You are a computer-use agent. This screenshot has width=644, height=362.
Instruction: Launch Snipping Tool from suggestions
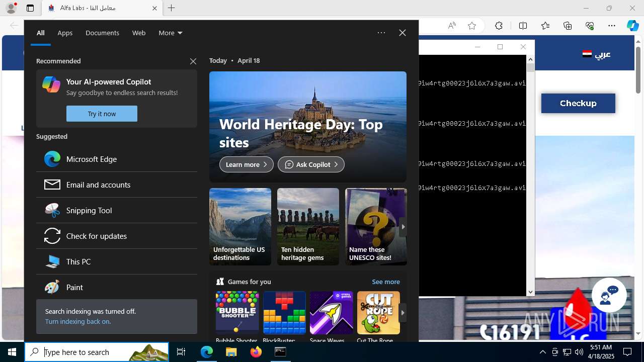[117, 210]
